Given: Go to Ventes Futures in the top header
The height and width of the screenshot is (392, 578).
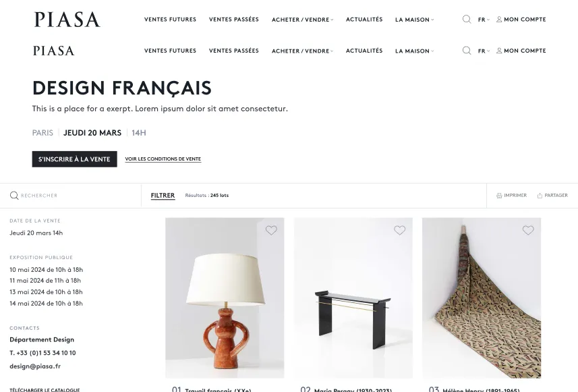Looking at the screenshot, I should click(171, 19).
